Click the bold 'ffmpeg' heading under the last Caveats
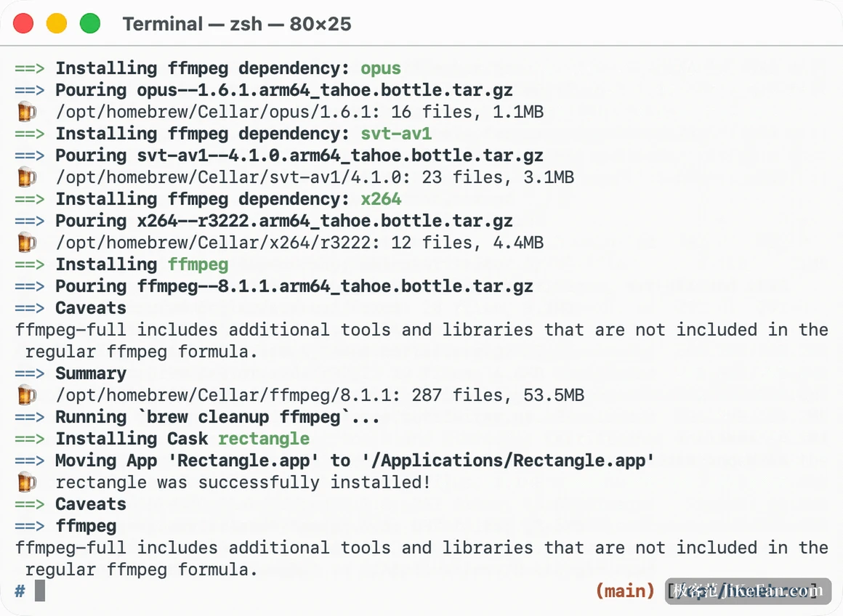 point(86,526)
